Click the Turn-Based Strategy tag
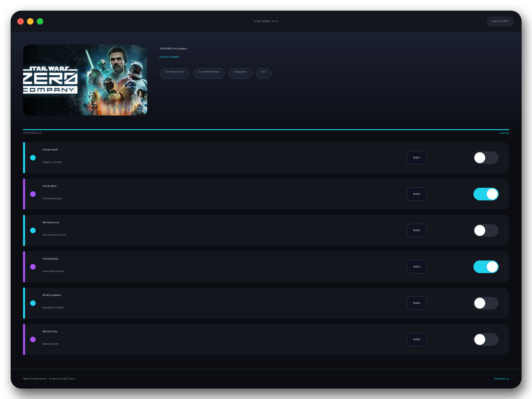This screenshot has height=399, width=532. pyautogui.click(x=209, y=73)
